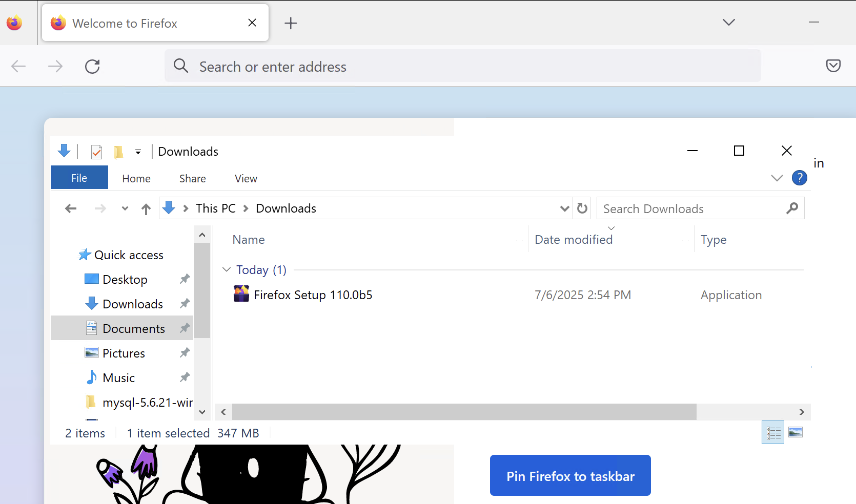This screenshot has width=856, height=504.
Task: Click the navigation pane scroll up arrow
Action: tap(202, 235)
